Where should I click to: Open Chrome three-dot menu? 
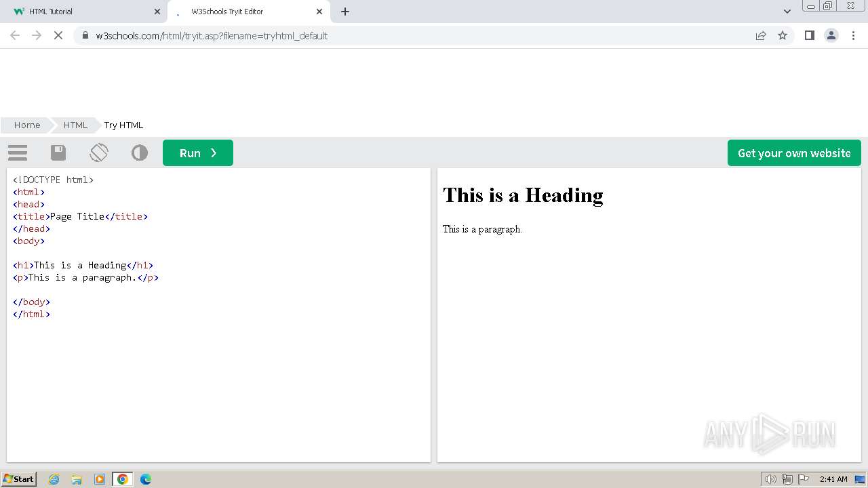tap(853, 35)
